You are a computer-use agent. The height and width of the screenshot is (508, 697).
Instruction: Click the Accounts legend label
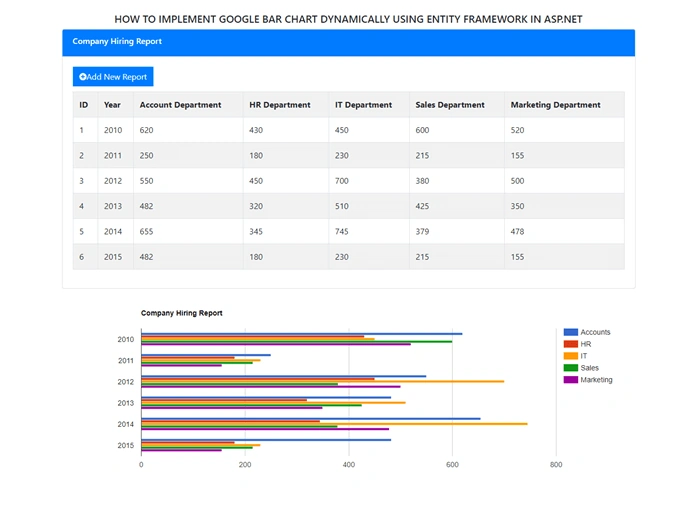point(595,332)
